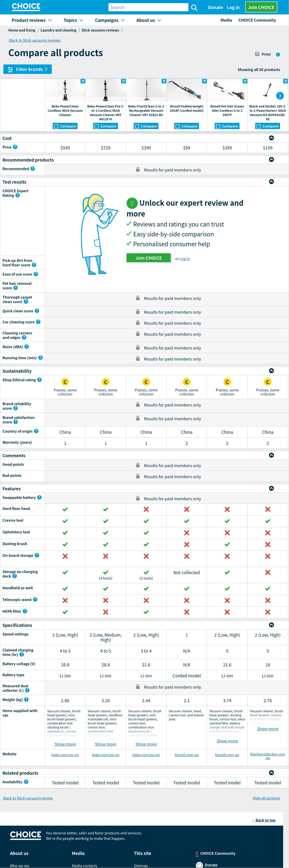
Task: Collapse the Features section
Action: (x=271, y=488)
